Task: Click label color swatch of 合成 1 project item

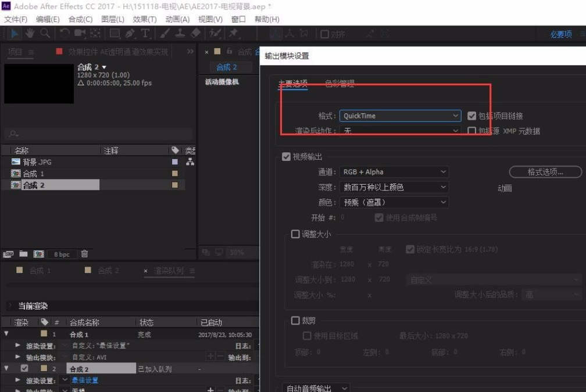Action: click(175, 173)
